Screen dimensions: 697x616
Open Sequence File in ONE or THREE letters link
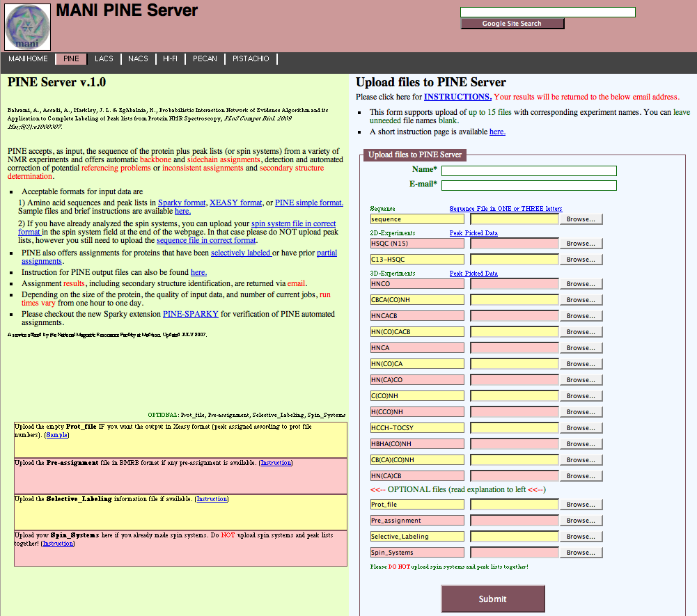point(506,209)
